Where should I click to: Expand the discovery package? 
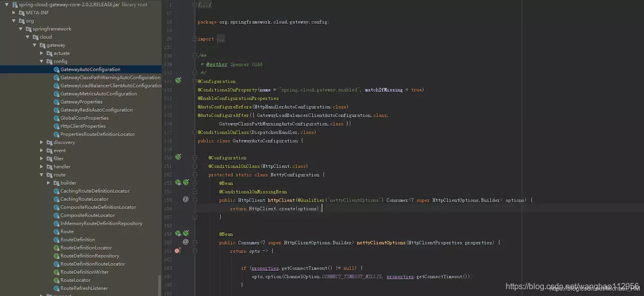[x=42, y=142]
